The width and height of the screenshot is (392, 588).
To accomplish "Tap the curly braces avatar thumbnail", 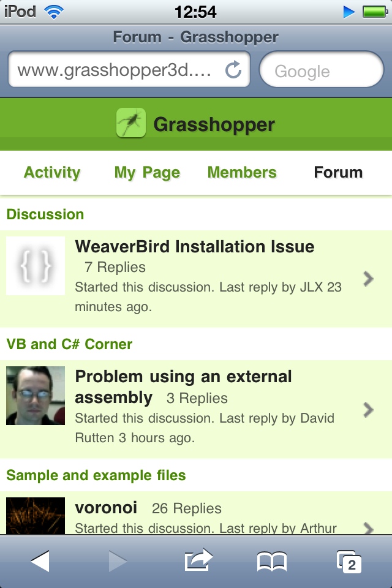I will [36, 266].
